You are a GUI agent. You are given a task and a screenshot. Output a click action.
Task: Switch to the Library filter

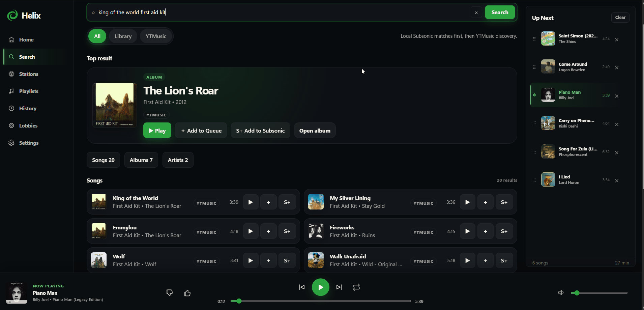pyautogui.click(x=123, y=36)
